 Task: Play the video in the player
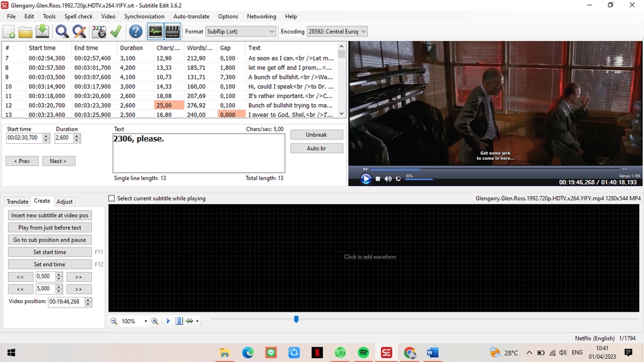coord(366,179)
